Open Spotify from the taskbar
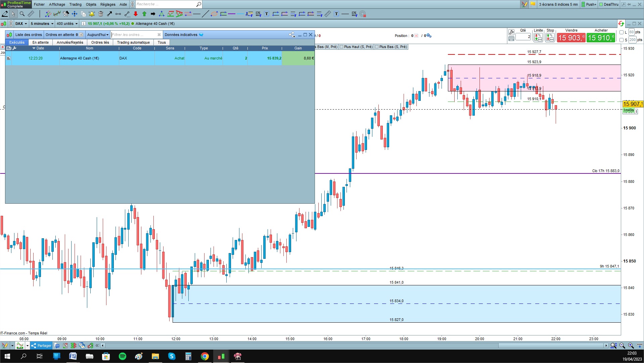644x363 pixels. coord(123,356)
